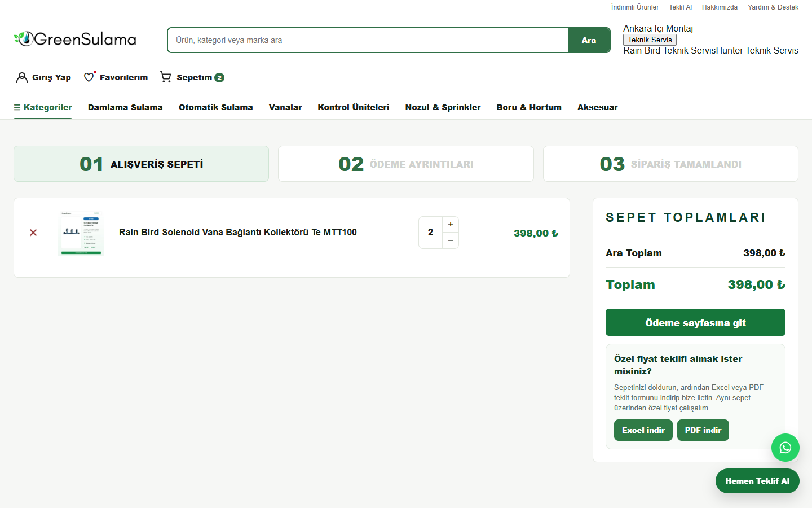Download the offer with Excel indir
Image resolution: width=812 pixels, height=508 pixels.
pyautogui.click(x=643, y=430)
